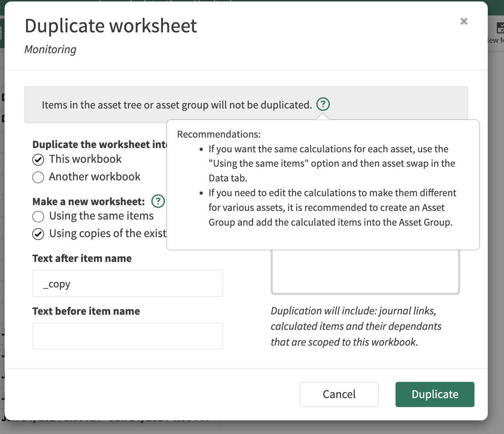
Task: Click partially hidden icon at top right edge
Action: tap(500, 28)
